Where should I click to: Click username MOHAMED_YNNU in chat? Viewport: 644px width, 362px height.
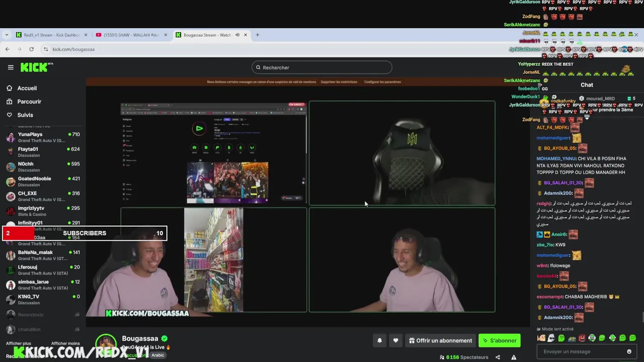click(x=556, y=159)
